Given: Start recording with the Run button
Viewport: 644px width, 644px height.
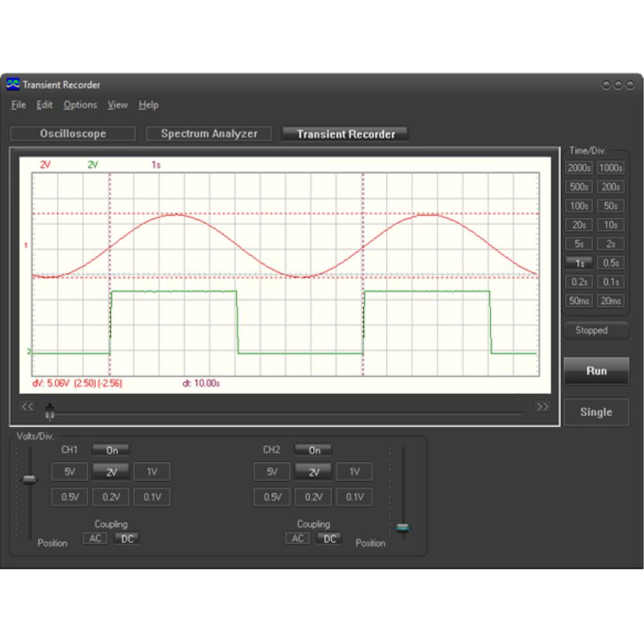Looking at the screenshot, I should pos(596,371).
